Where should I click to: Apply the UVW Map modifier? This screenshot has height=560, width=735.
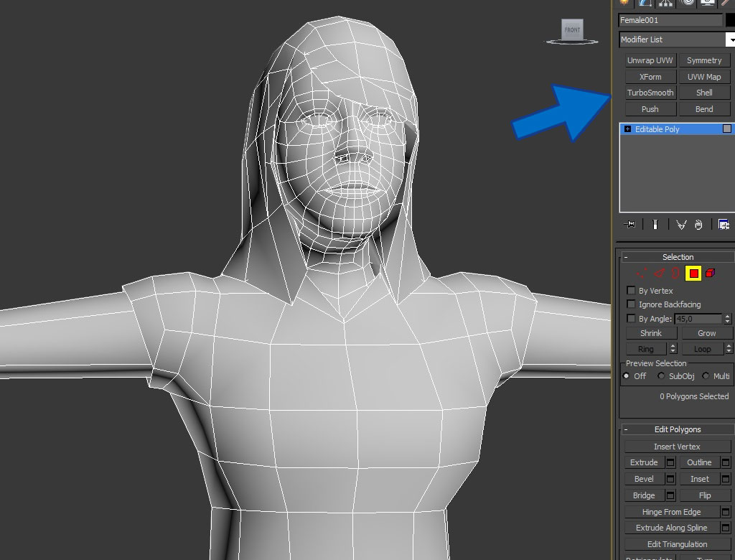point(704,77)
